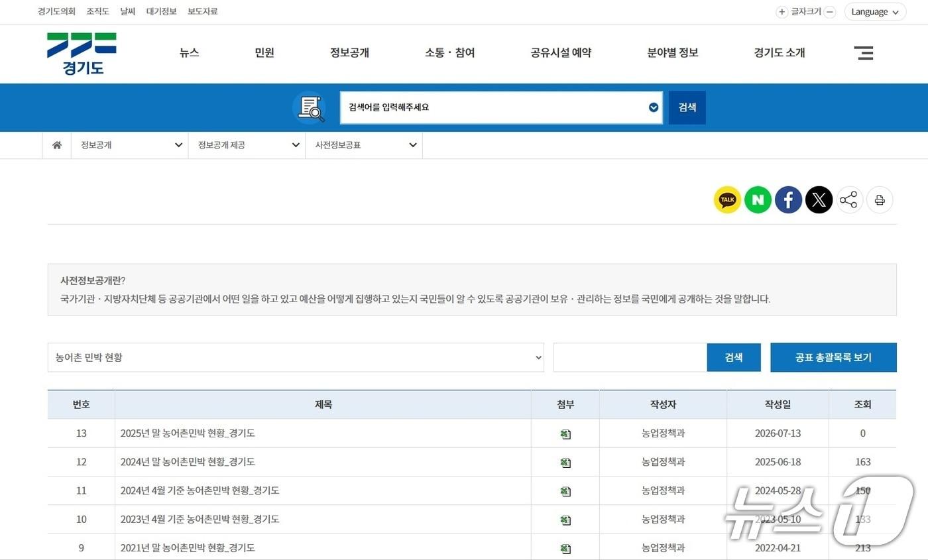Focus the list keyword search field
Image resolution: width=928 pixels, height=560 pixels.
[x=630, y=357]
